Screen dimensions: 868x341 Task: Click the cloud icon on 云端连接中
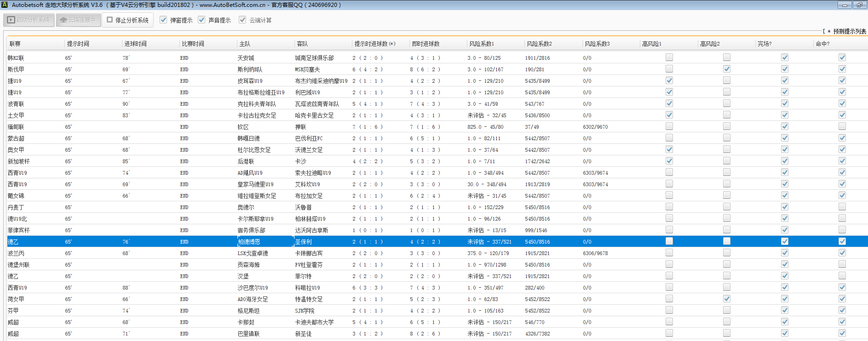coord(63,20)
